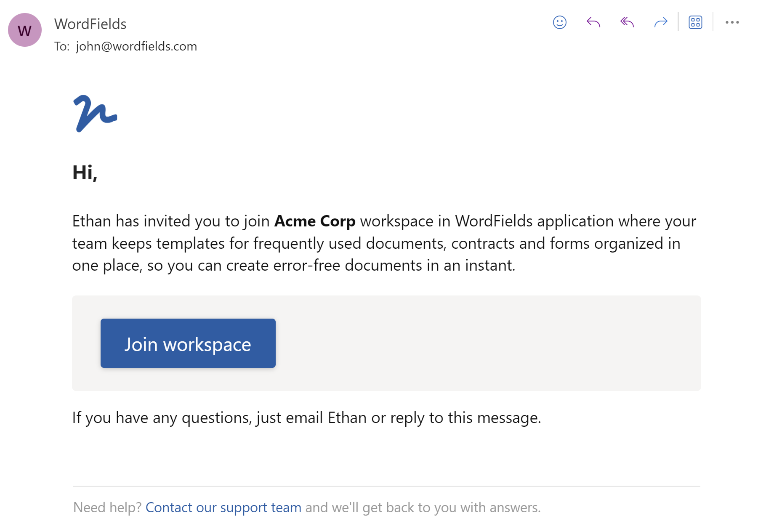The height and width of the screenshot is (532, 758).
Task: Click the WordFields sender name
Action: [90, 24]
